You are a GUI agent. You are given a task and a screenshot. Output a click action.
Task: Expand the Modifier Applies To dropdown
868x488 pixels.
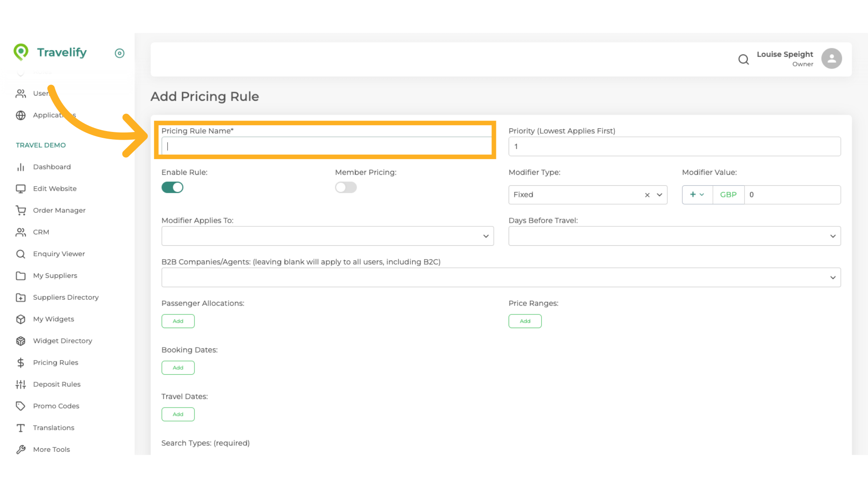pyautogui.click(x=486, y=236)
